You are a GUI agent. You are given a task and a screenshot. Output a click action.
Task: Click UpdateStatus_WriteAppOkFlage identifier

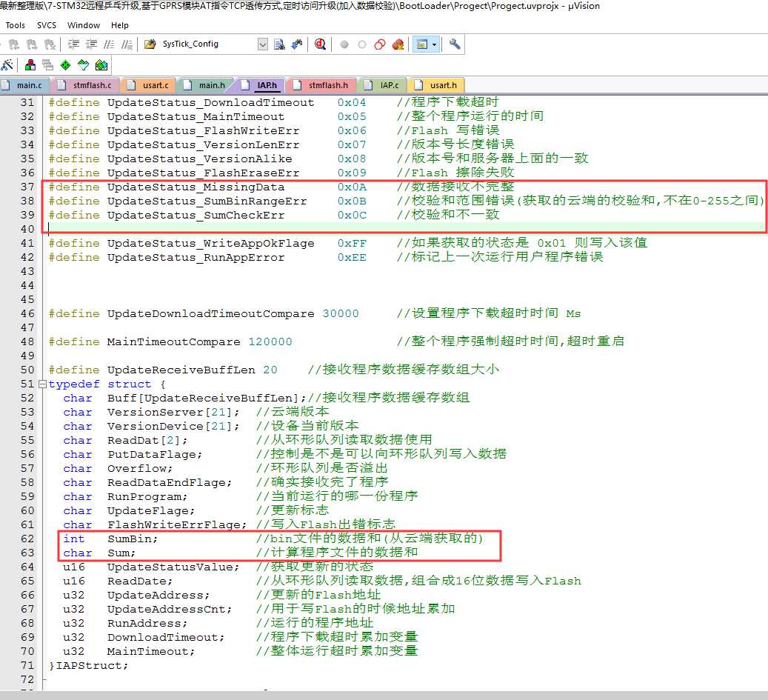pos(210,244)
